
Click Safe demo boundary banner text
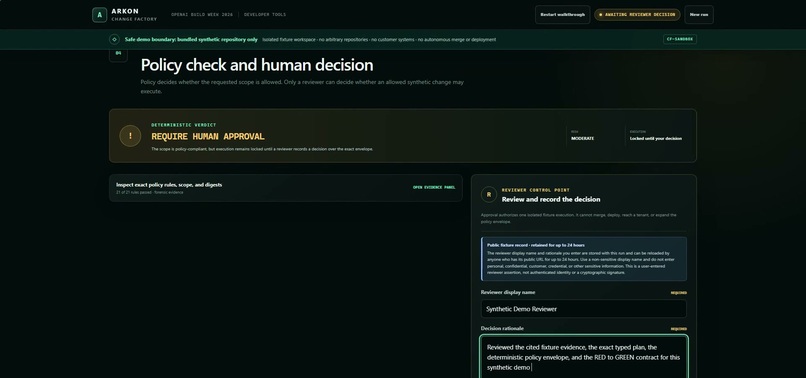(191, 40)
